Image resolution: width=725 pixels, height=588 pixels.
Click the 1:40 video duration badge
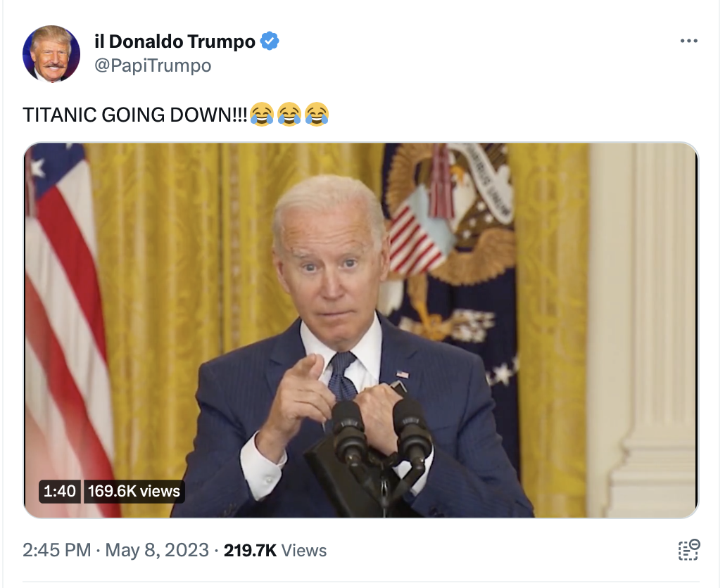click(60, 491)
